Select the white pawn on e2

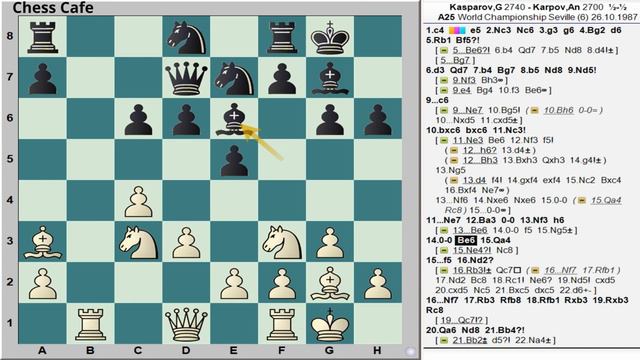pyautogui.click(x=234, y=284)
